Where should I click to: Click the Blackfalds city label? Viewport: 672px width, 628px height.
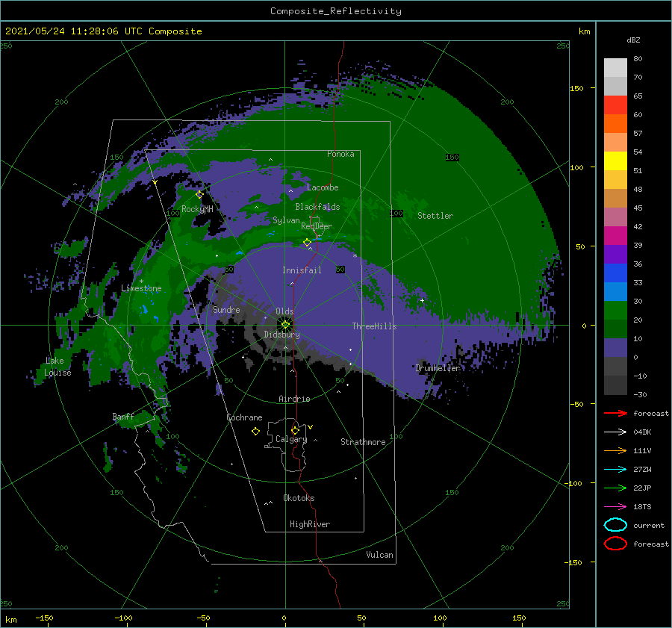click(317, 207)
